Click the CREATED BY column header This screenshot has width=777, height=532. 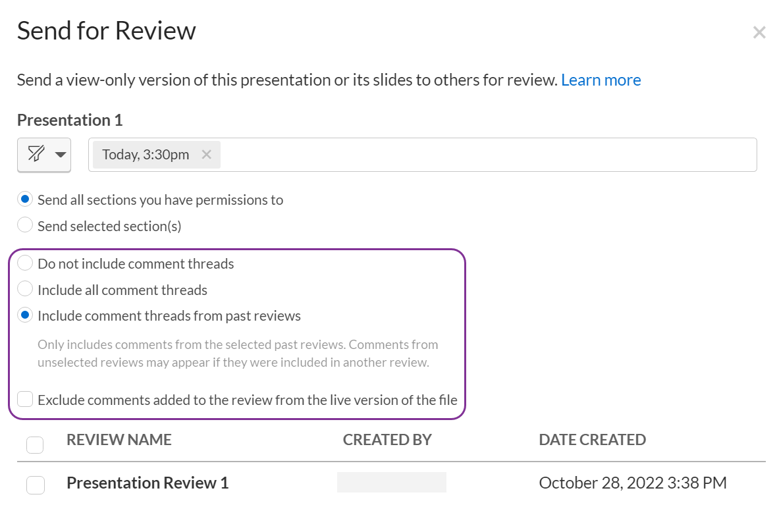point(387,439)
